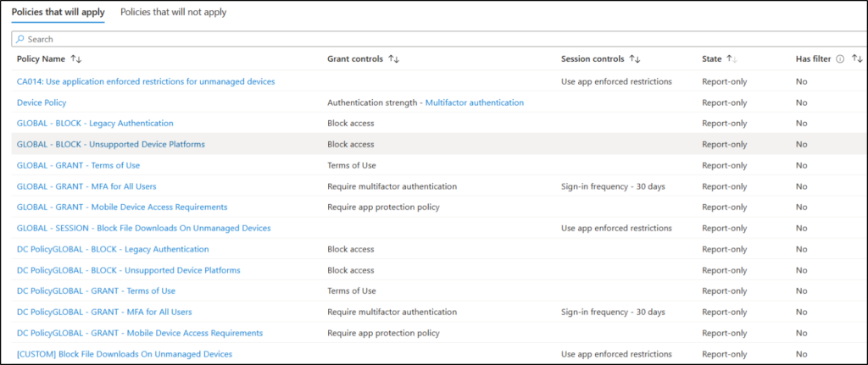
Task: Click Multifactor authentication strength link
Action: click(474, 102)
